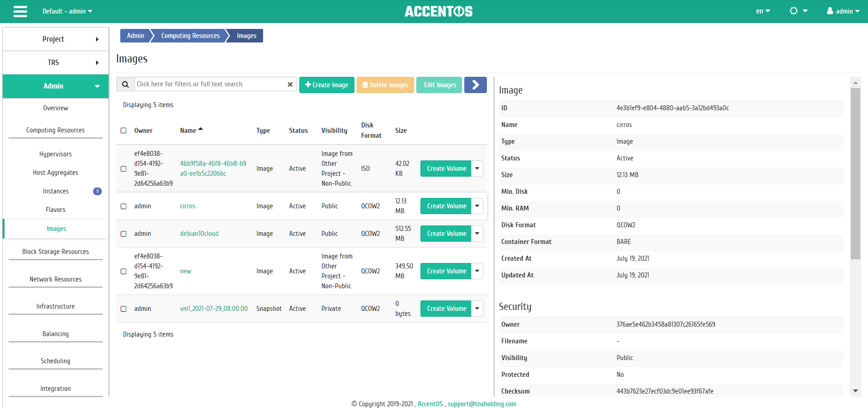Open actions dropdown for 'new' image
This screenshot has height=408, width=868.
(477, 271)
